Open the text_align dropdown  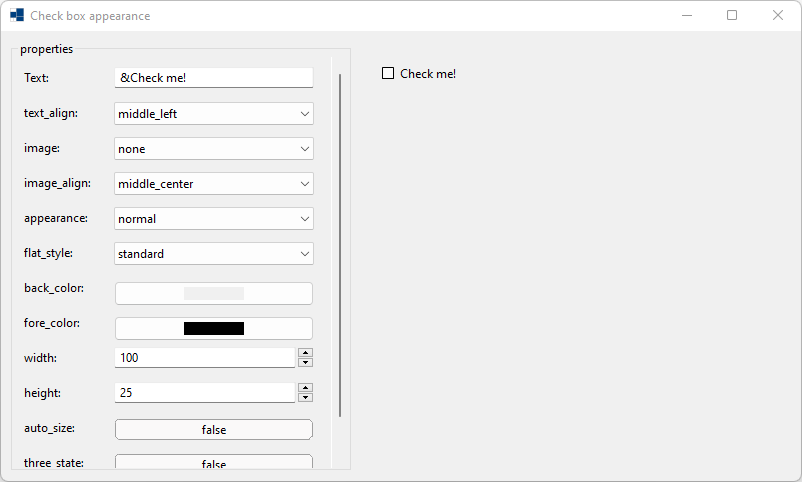coord(214,114)
